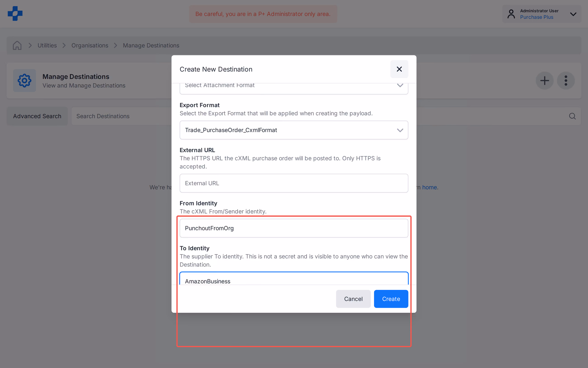Click the Export Format label

pos(199,105)
